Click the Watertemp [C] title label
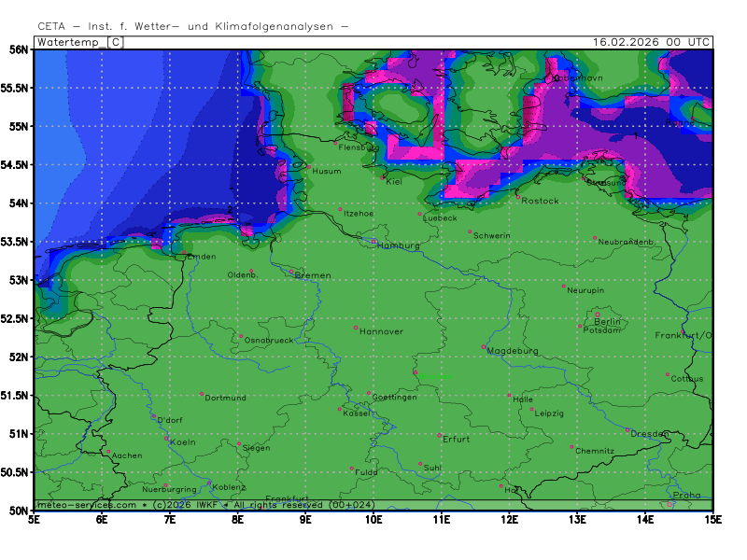The image size is (747, 560). [x=78, y=42]
